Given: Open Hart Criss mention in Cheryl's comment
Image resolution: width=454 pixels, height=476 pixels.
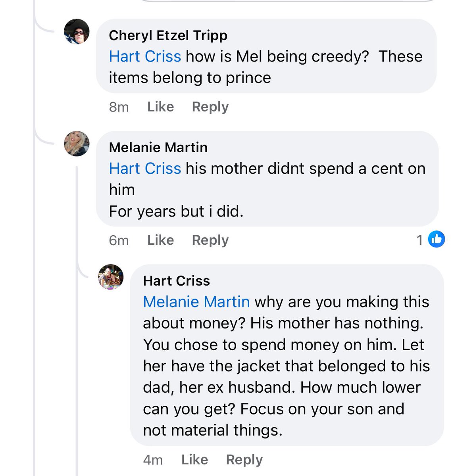Looking at the screenshot, I should pyautogui.click(x=145, y=56).
